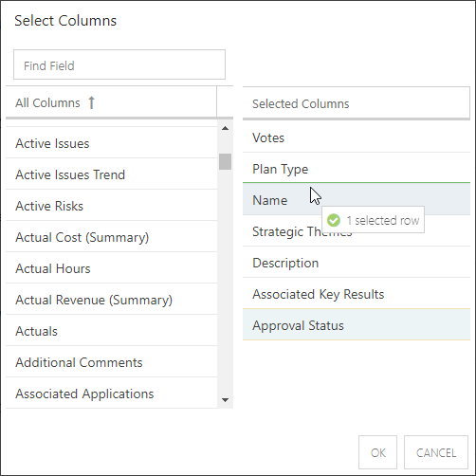Viewport: 476px width, 476px height.
Task: Highlight the Approval Status row
Action: click(x=357, y=325)
